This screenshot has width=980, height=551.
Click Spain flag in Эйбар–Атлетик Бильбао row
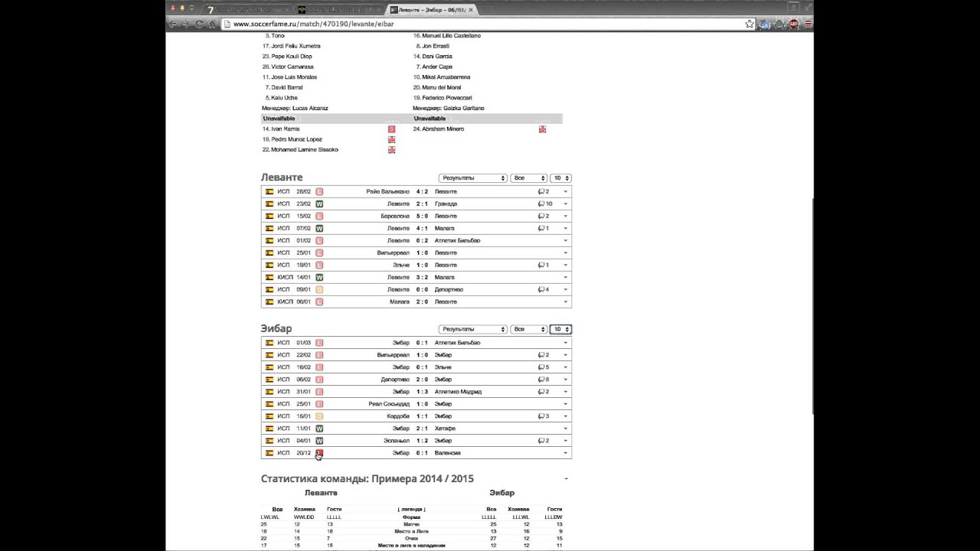[x=269, y=343]
